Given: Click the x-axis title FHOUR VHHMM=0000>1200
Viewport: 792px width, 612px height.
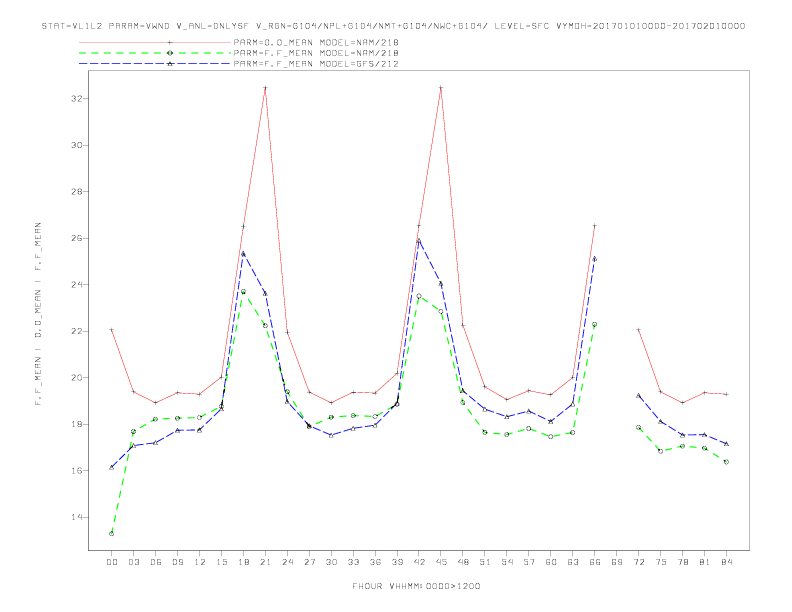Looking at the screenshot, I should tap(416, 586).
